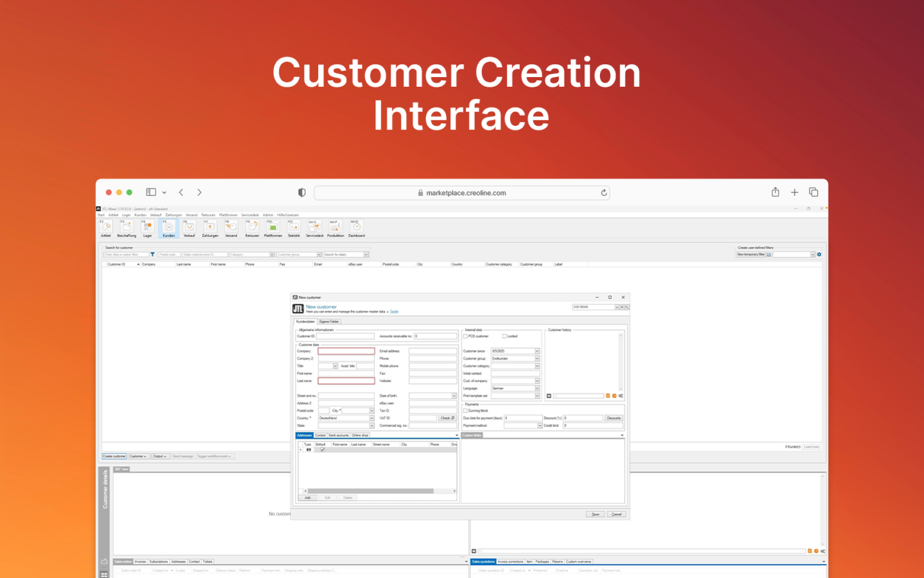Open the Artikel module icon
Image resolution: width=924 pixels, height=578 pixels.
point(106,229)
